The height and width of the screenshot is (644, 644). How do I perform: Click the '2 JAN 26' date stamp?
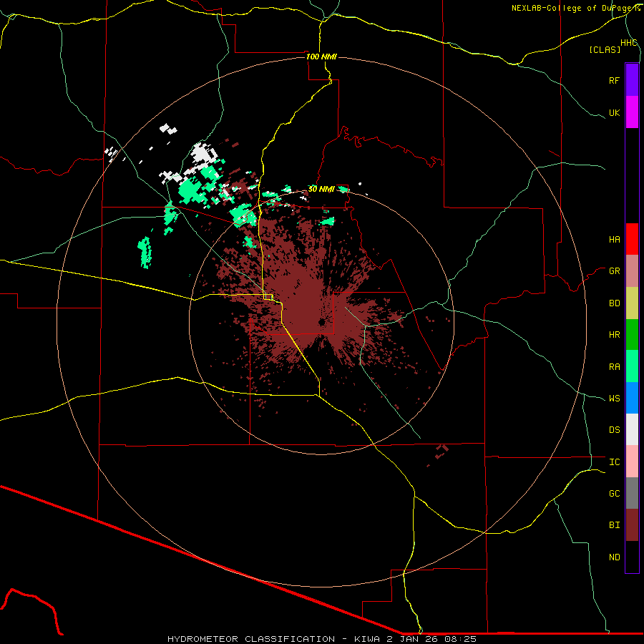(x=411, y=639)
